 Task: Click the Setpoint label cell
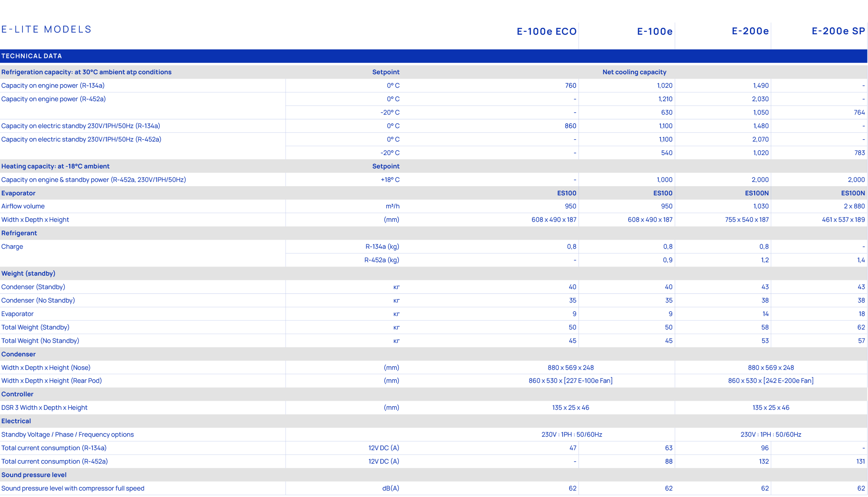(385, 72)
